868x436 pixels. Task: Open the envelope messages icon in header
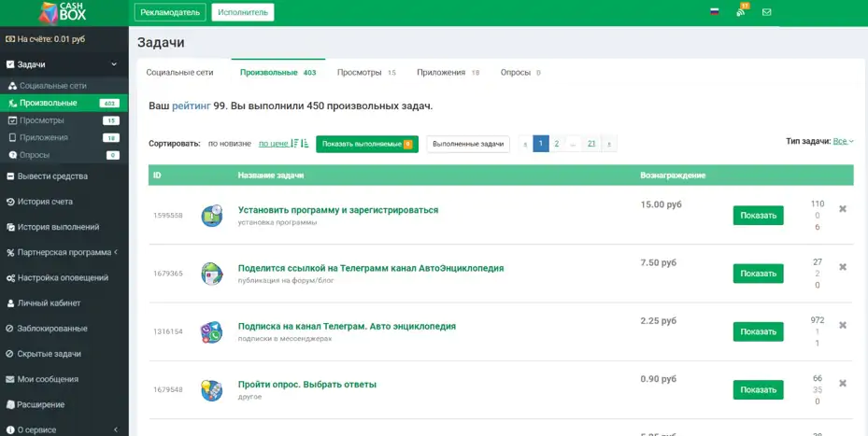[767, 11]
